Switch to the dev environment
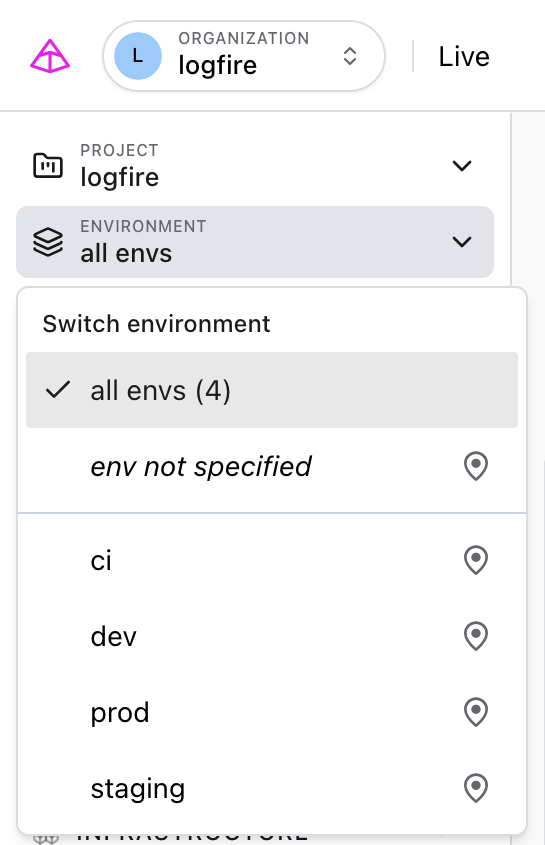This screenshot has width=545, height=845. 272,636
